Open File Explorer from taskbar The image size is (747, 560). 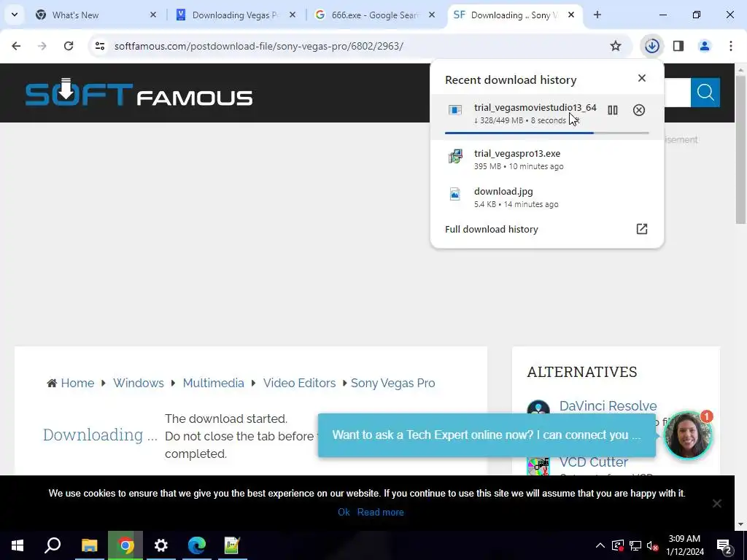tap(89, 545)
